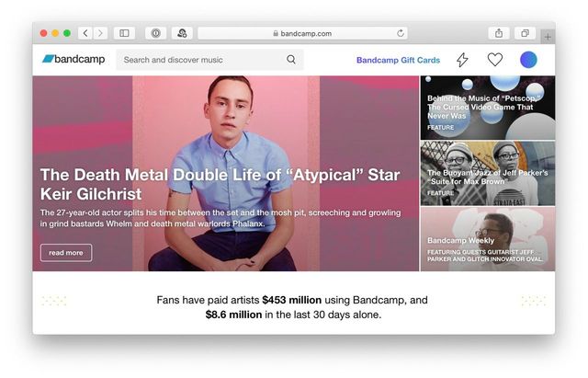Click the read more button
588x378 pixels.
(x=66, y=253)
